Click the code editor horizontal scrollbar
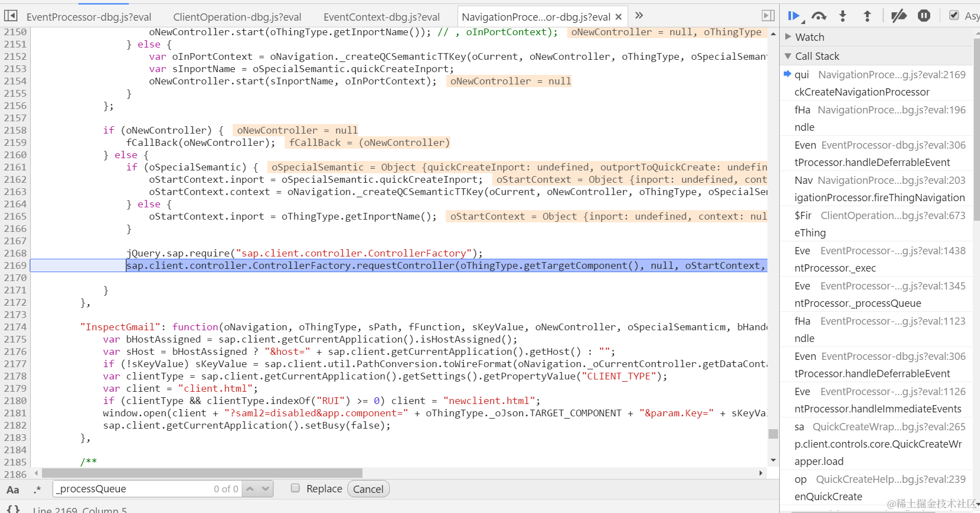The width and height of the screenshot is (980, 513). 202,473
